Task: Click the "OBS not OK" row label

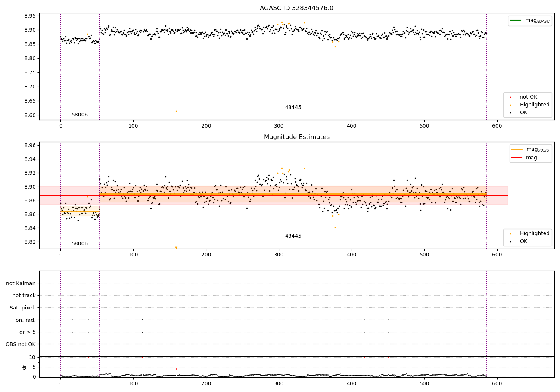Action: (x=21, y=344)
